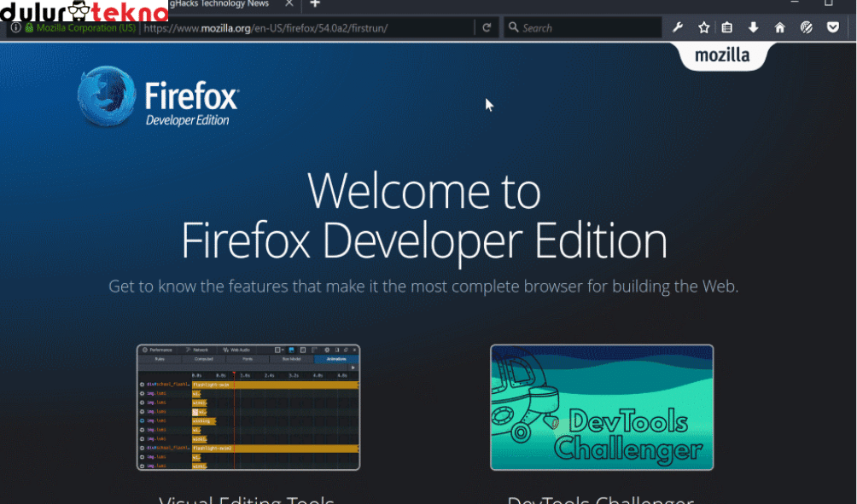Open the DevTools Challenger image
The height and width of the screenshot is (504, 857).
coord(602,408)
